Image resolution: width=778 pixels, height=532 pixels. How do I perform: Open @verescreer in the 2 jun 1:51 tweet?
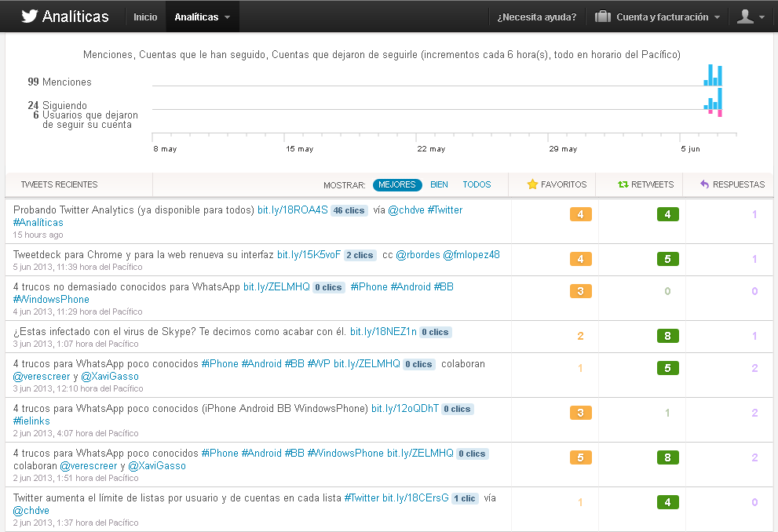(x=88, y=466)
